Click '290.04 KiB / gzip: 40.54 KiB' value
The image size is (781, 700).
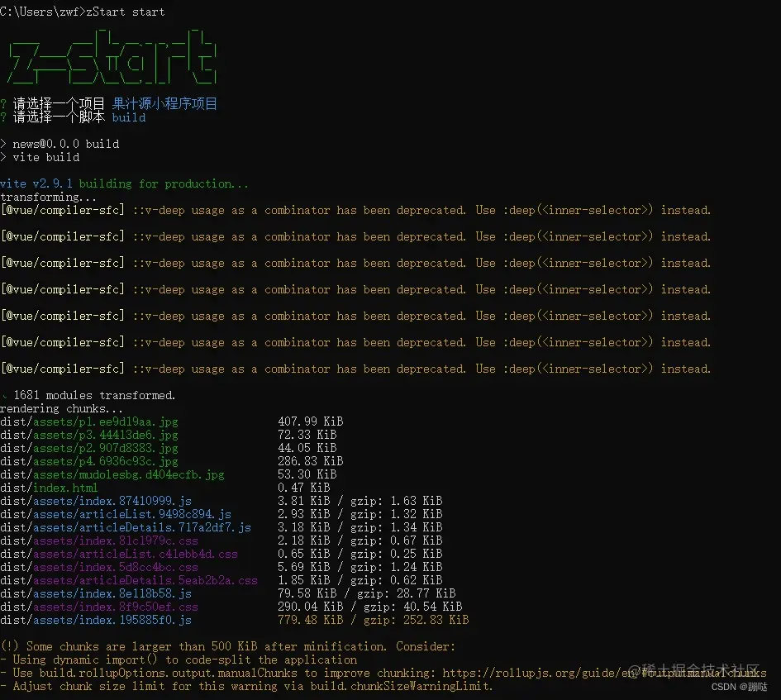[x=370, y=607]
